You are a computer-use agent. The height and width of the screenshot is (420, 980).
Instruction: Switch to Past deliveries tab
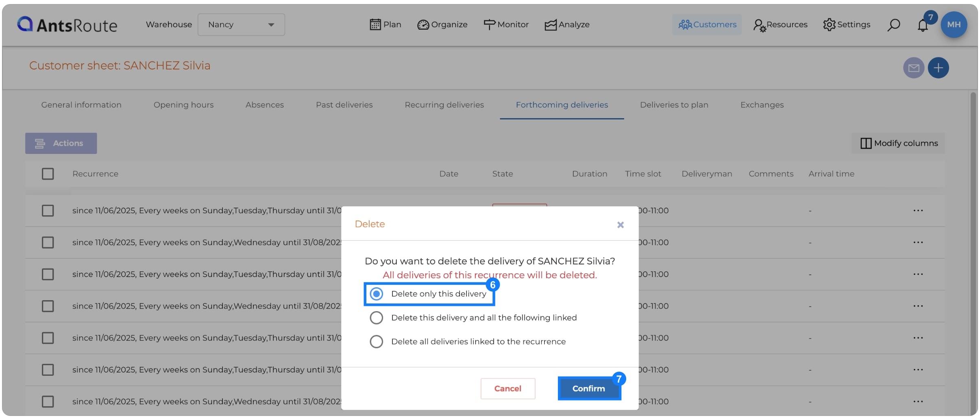point(344,105)
